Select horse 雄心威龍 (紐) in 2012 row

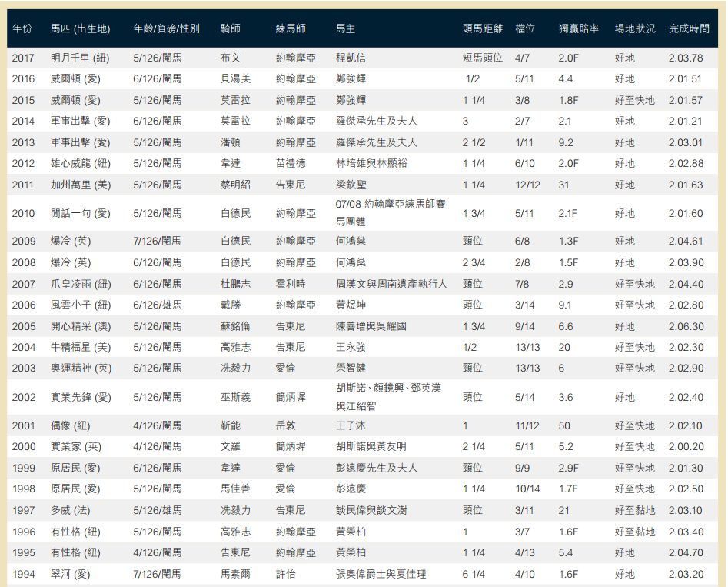(81, 163)
